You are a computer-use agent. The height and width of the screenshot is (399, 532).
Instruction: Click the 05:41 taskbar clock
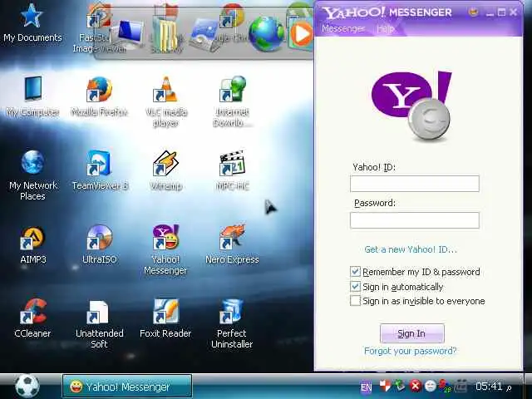pos(489,386)
